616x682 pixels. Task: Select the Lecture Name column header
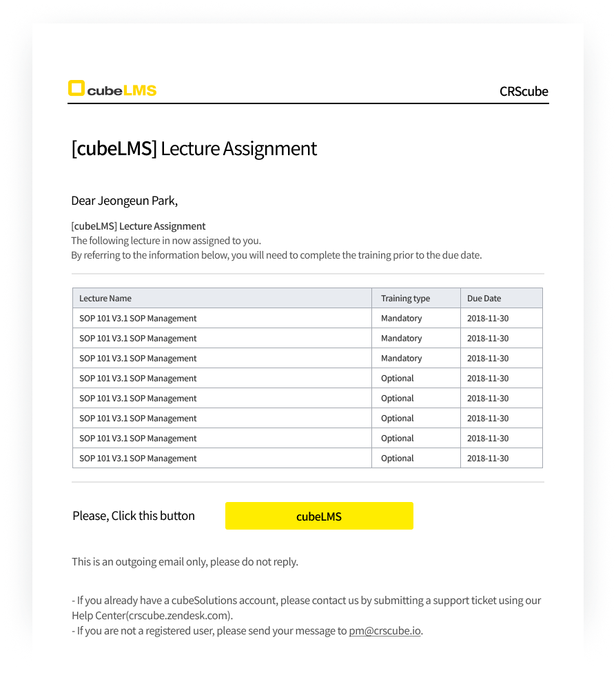(x=105, y=299)
